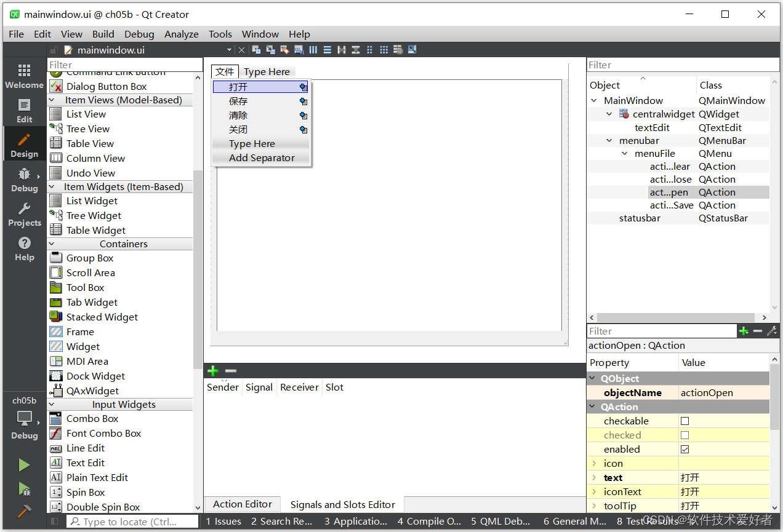Screen dimensions: 783x532
Task: Open the Build menu
Action: (x=103, y=34)
